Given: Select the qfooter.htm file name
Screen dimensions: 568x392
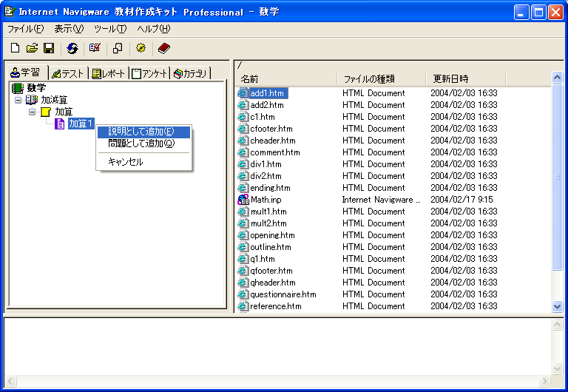Looking at the screenshot, I should pyautogui.click(x=271, y=271).
